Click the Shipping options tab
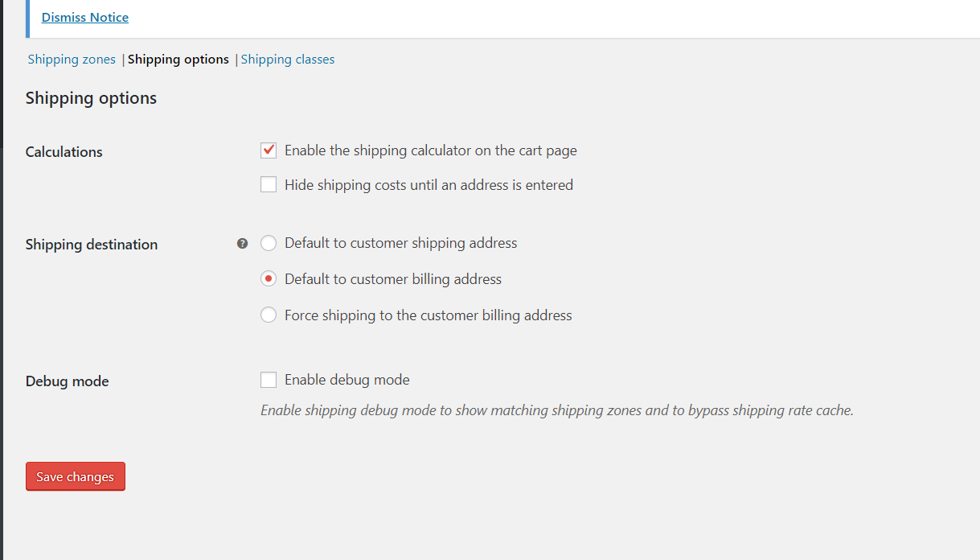This screenshot has width=980, height=560. coord(178,60)
